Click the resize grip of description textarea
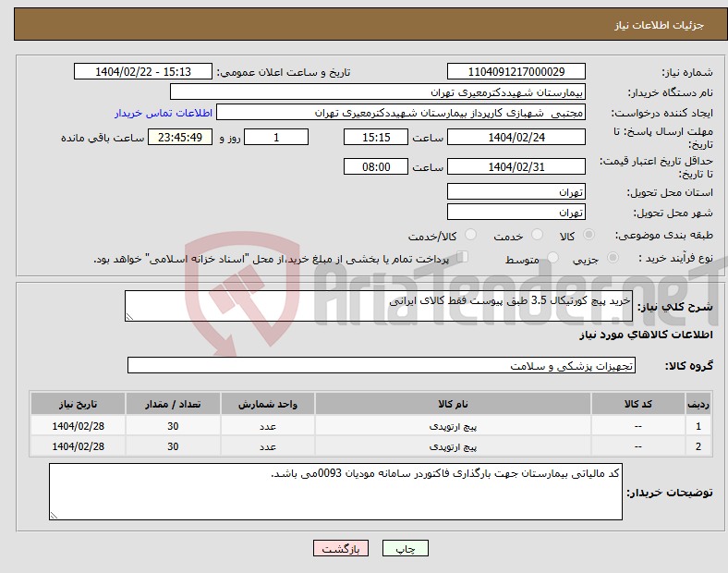This screenshot has width=728, height=573. (129, 317)
